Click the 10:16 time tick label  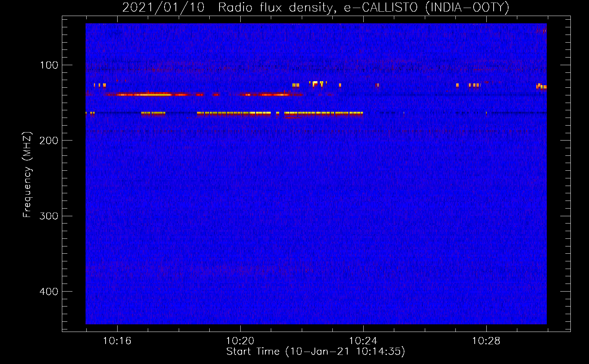tap(117, 341)
